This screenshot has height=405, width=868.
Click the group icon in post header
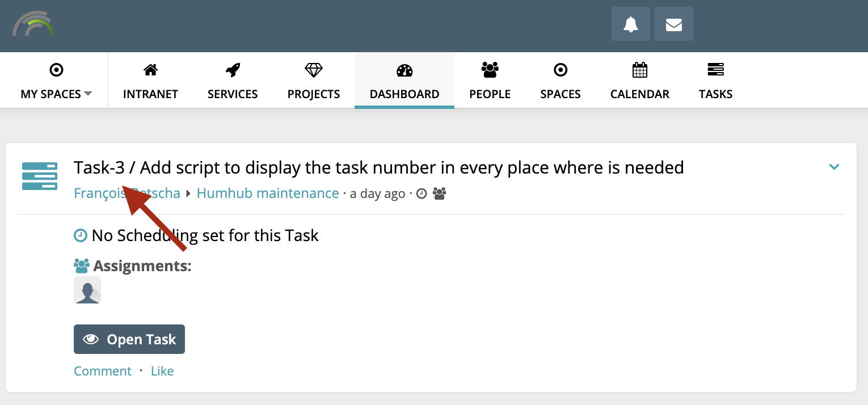click(440, 194)
